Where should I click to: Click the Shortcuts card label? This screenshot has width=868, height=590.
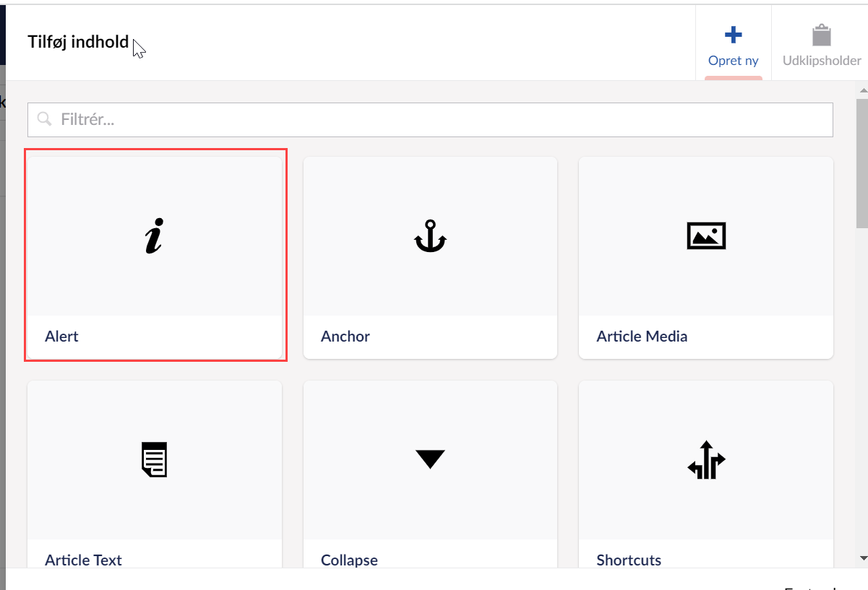[x=629, y=560]
